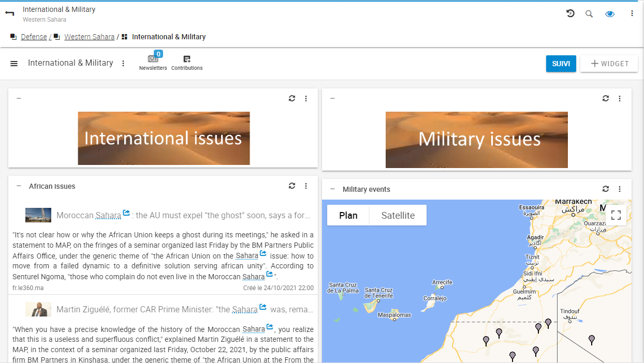The width and height of the screenshot is (644, 363).
Task: Collapse the International issues banner widget
Action: click(19, 98)
